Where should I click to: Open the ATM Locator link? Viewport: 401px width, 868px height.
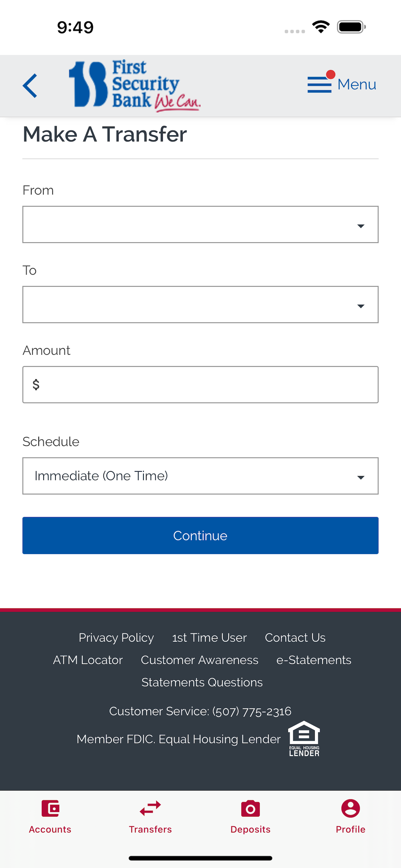(x=88, y=660)
